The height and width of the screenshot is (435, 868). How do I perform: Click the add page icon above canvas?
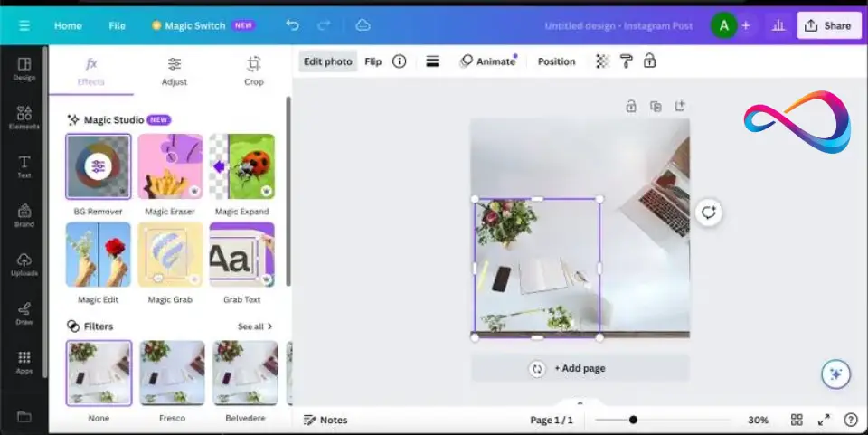point(680,105)
